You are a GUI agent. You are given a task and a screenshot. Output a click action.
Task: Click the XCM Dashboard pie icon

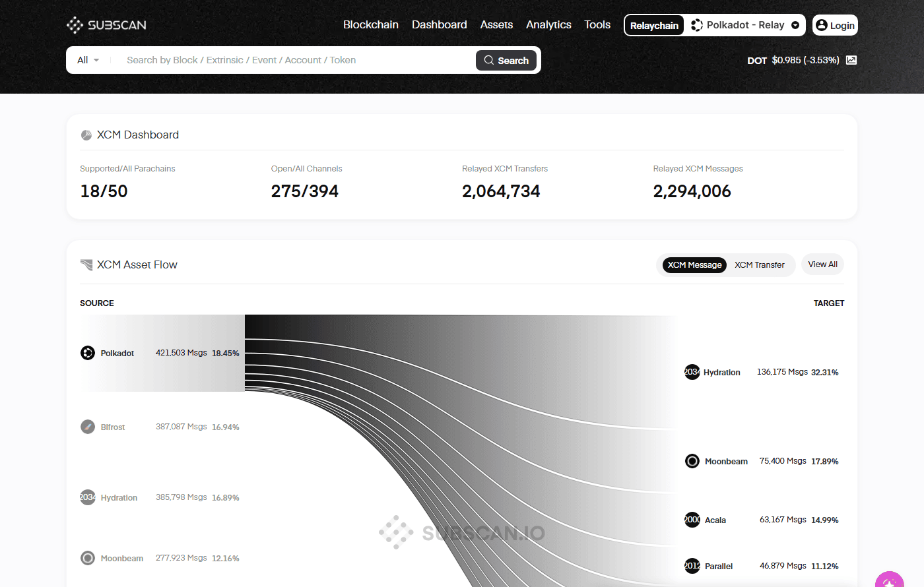(86, 135)
